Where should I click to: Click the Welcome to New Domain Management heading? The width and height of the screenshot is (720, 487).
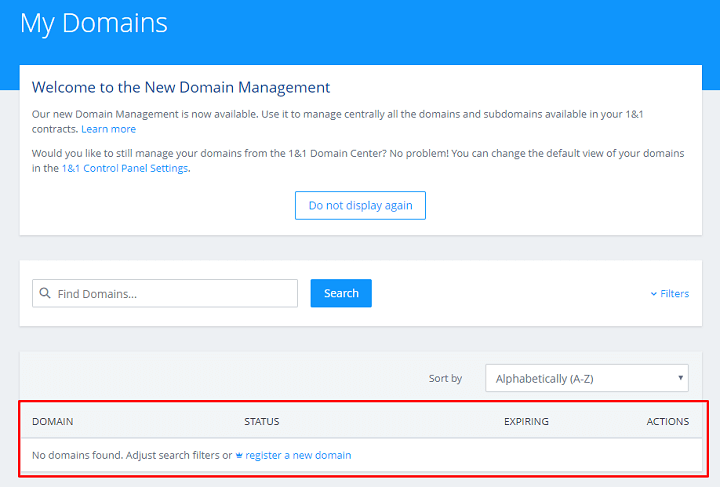[181, 88]
